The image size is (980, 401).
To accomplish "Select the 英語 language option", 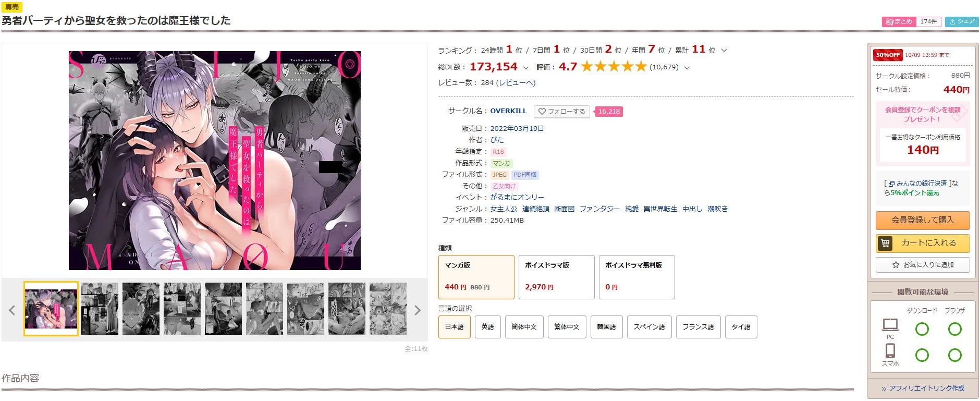I will [487, 327].
